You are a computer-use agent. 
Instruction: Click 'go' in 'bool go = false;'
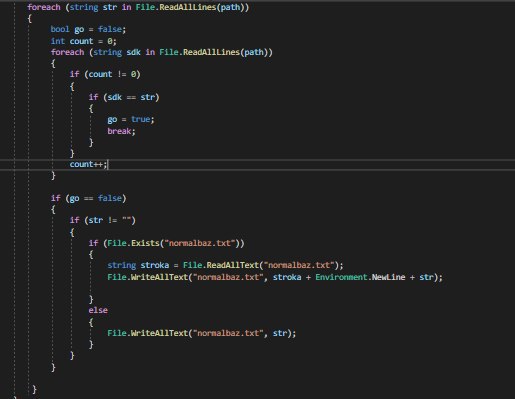tap(79, 29)
